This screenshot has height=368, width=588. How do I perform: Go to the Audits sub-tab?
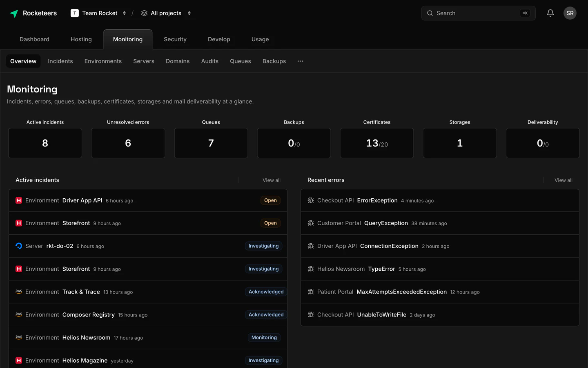tap(210, 61)
